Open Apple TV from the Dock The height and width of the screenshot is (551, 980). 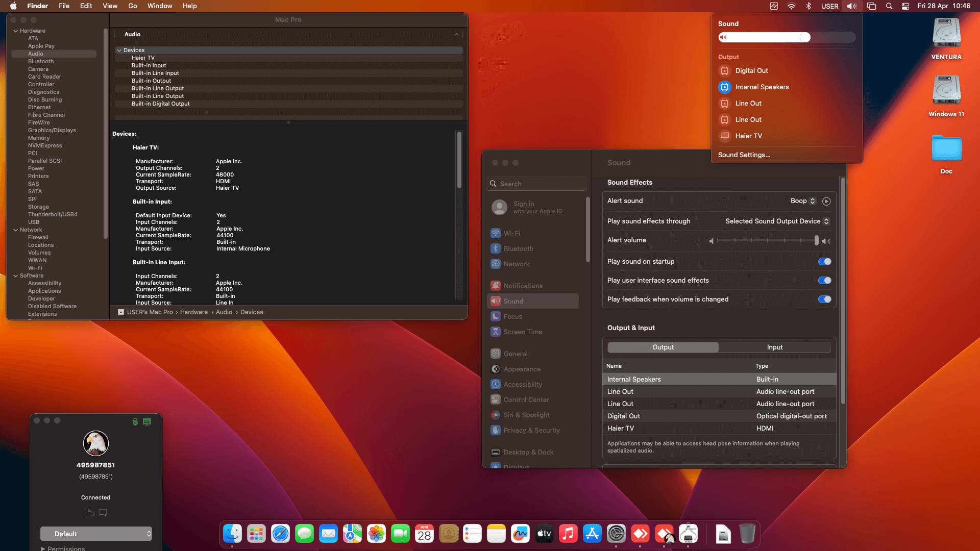click(x=544, y=534)
